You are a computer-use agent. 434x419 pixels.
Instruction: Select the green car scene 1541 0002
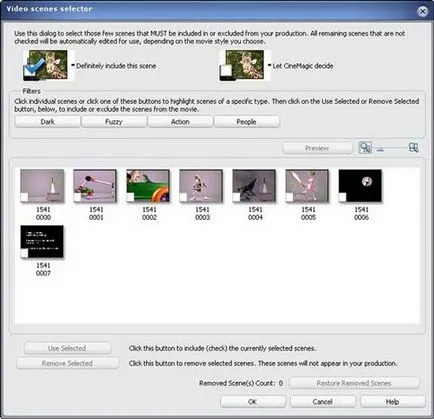(148, 185)
